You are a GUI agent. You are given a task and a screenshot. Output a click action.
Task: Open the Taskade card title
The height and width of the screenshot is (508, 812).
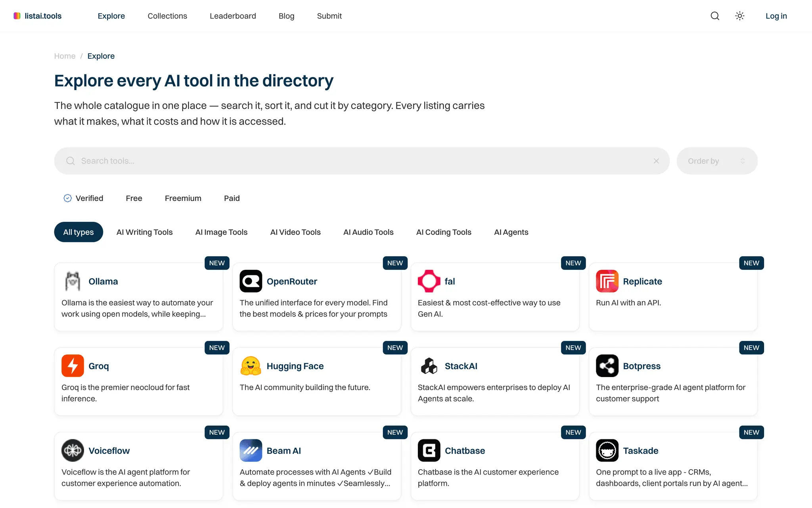640,451
